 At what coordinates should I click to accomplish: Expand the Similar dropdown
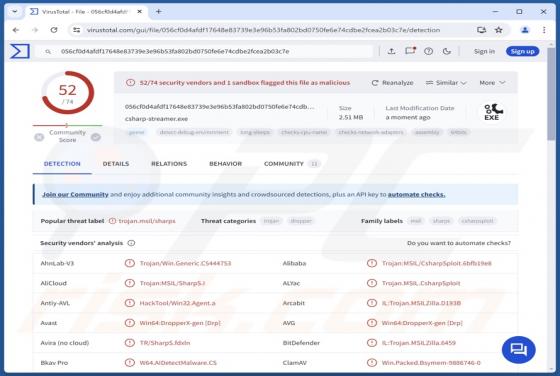[446, 83]
